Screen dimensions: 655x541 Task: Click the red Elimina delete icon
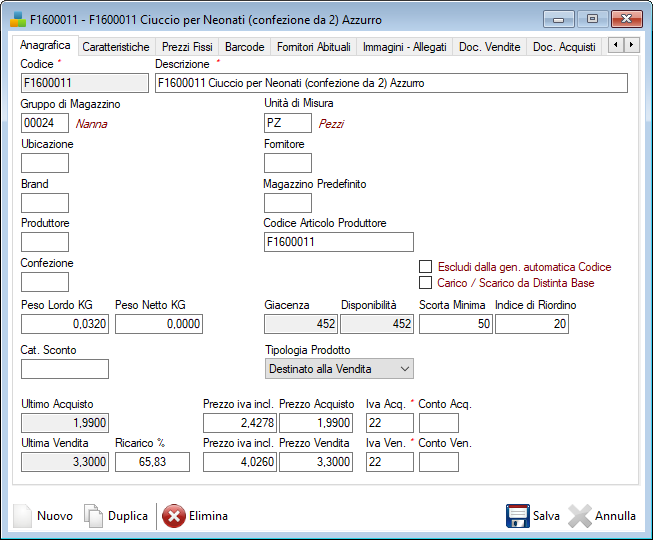click(x=173, y=516)
